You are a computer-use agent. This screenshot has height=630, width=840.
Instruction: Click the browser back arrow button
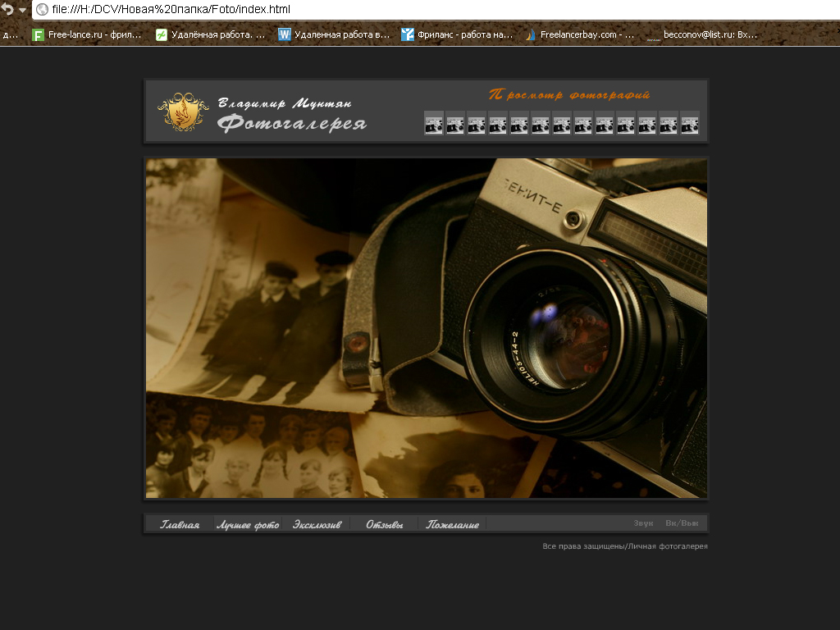[x=7, y=10]
